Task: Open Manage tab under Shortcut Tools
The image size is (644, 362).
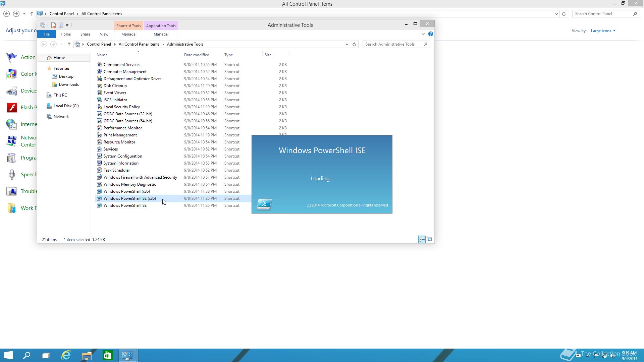Action: click(128, 34)
